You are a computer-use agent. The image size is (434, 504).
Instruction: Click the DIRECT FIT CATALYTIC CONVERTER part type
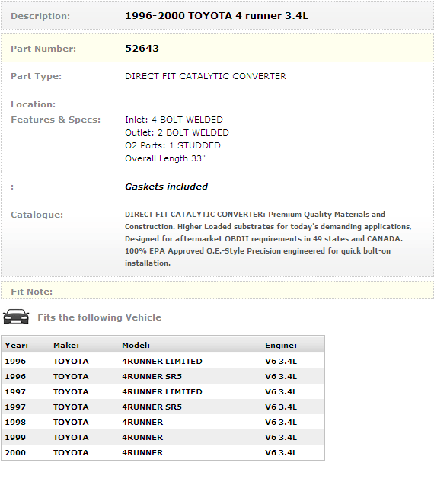coord(206,76)
